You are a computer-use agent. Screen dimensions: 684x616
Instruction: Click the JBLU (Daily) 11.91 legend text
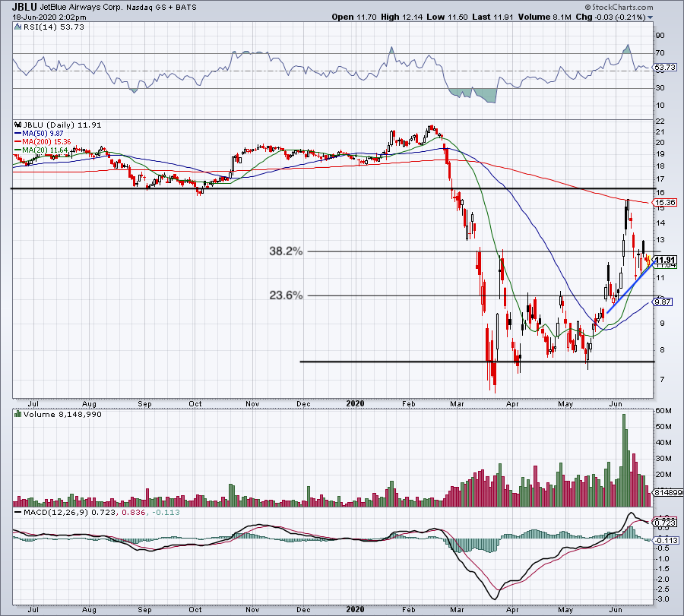coord(62,125)
